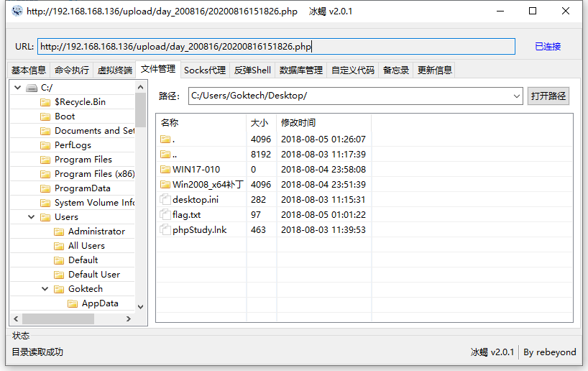Viewport: 588px width, 371px height.
Task: Click the Default folder icon in tree
Action: tap(59, 260)
